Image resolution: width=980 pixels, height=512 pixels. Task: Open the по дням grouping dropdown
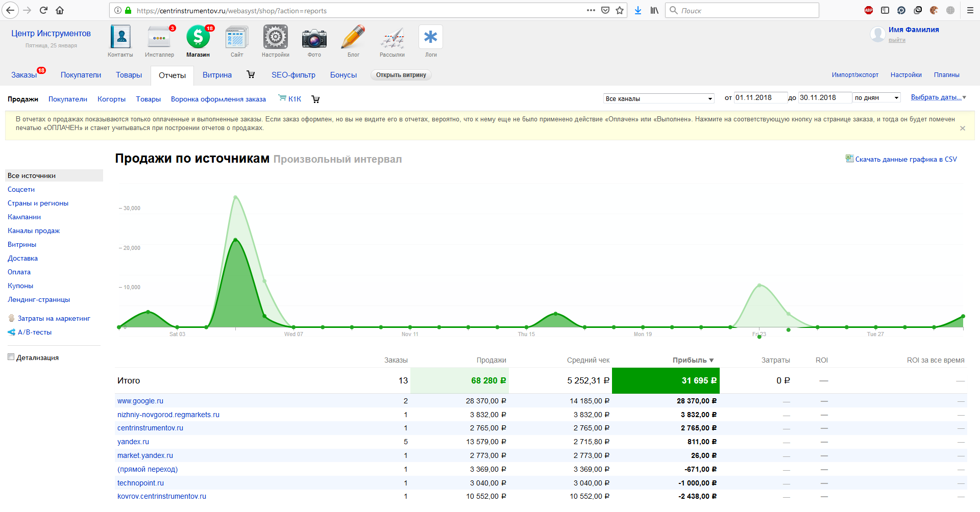point(876,98)
